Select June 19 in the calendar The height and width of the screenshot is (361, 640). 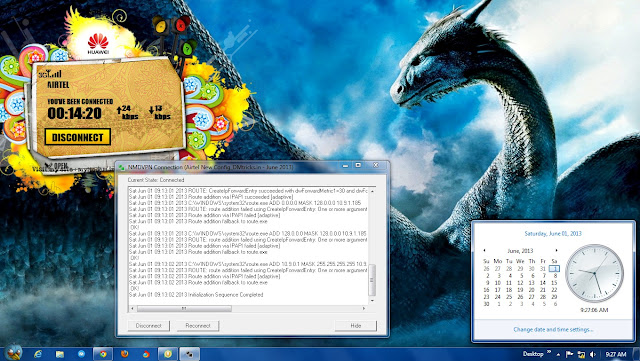tap(520, 290)
